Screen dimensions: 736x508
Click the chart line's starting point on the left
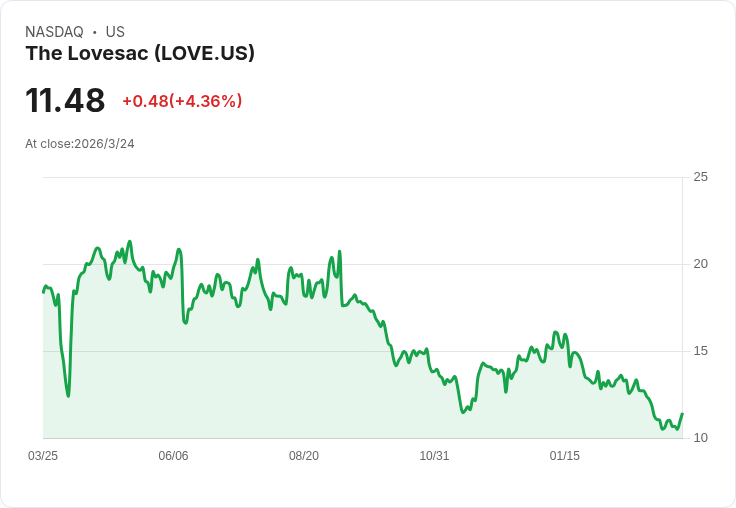tap(43, 292)
